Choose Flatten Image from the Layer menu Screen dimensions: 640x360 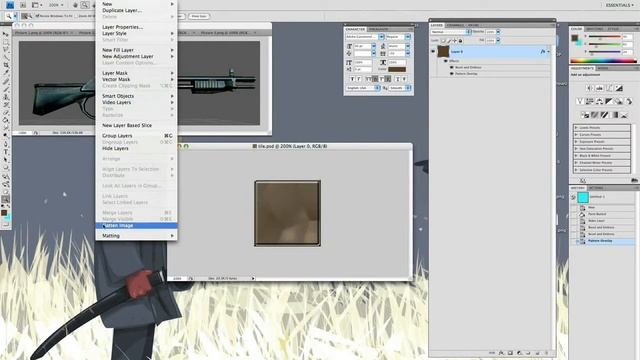pos(136,226)
